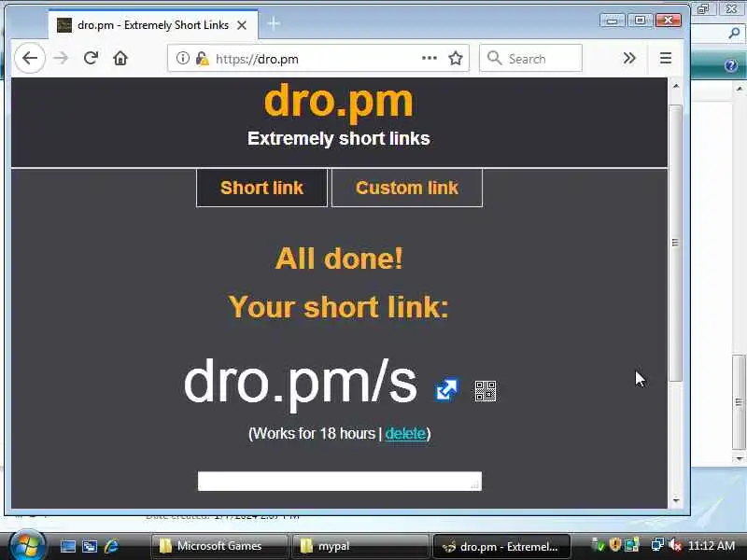The image size is (747, 560).
Task: Click page scrollbar up arrow
Action: coord(675,86)
